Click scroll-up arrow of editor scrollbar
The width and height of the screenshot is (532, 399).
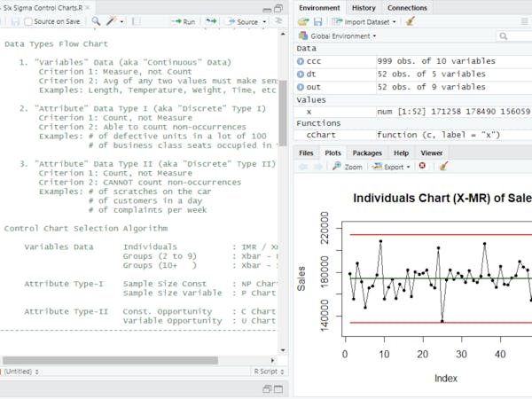[283, 34]
